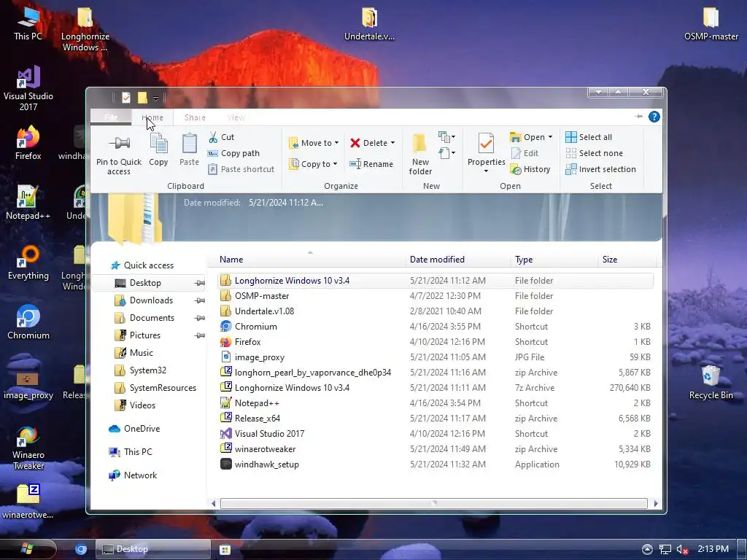The width and height of the screenshot is (747, 560).
Task: Copy path of selected item
Action: pos(234,153)
